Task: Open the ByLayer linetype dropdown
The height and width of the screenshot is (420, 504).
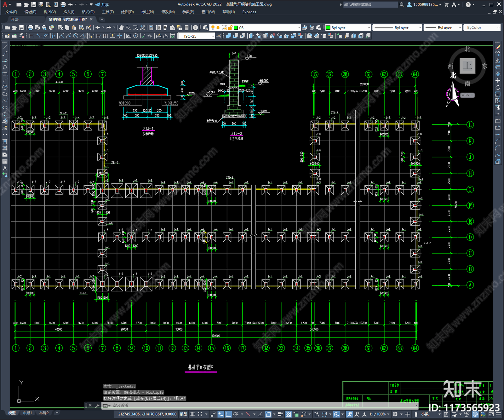Action: pos(420,28)
